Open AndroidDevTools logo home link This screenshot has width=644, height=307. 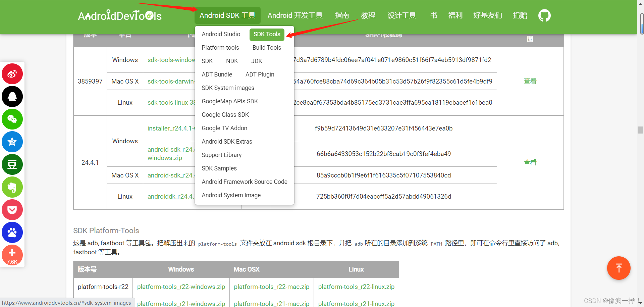click(x=120, y=15)
